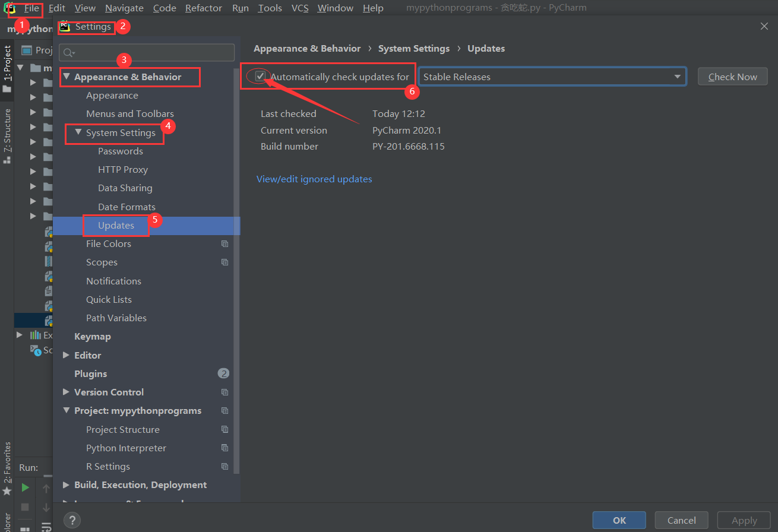Select HTTP Proxy settings page
The width and height of the screenshot is (778, 532).
click(123, 170)
